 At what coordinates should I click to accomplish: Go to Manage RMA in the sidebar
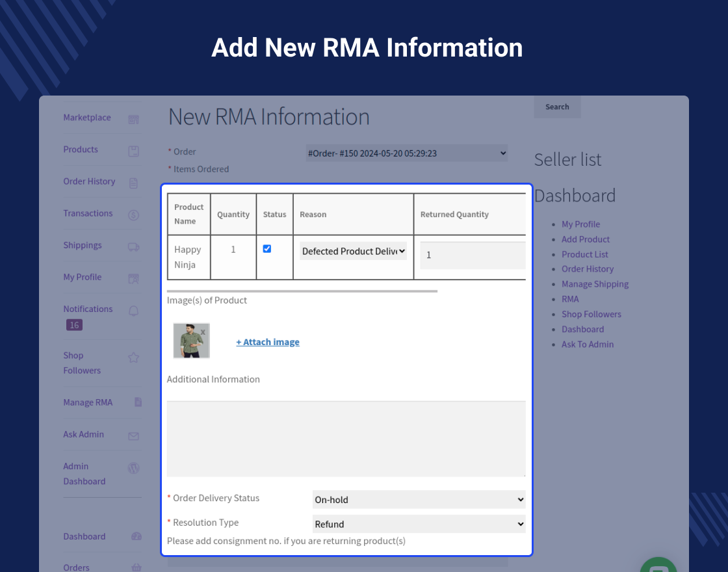coord(88,402)
